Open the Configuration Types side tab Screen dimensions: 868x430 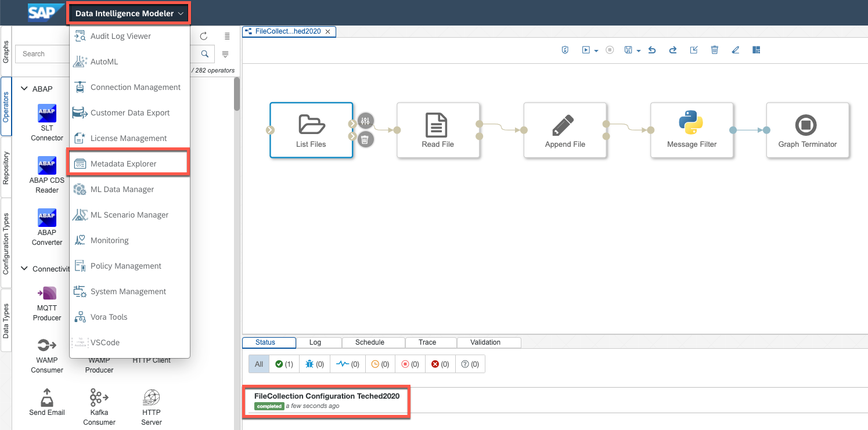click(x=6, y=243)
